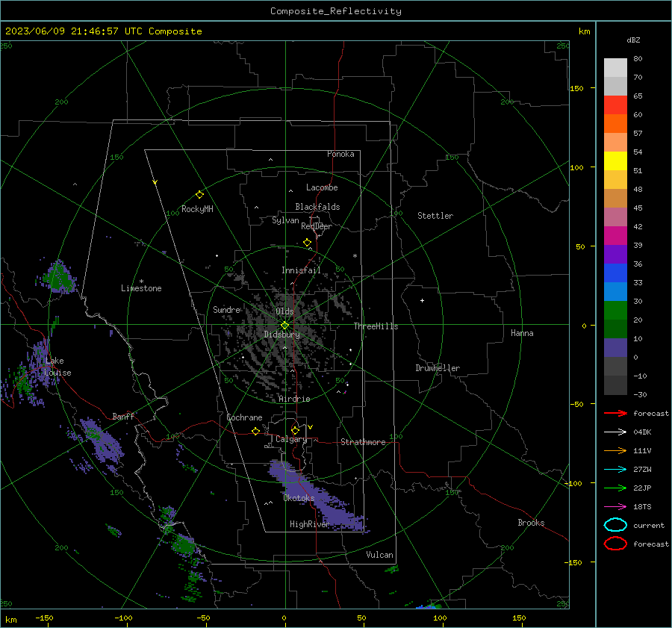Select the purple 36-39 dBZ swatch
This screenshot has width=672, height=628.
point(615,254)
